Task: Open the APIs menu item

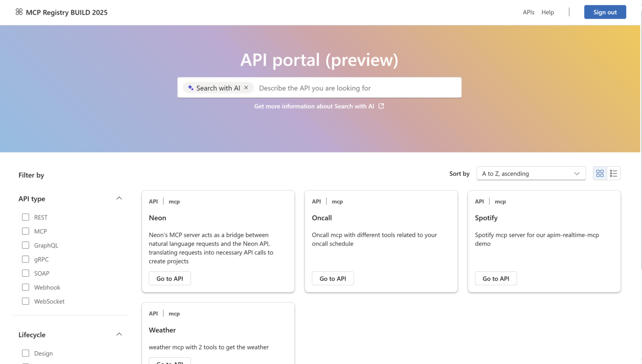Action: click(528, 12)
